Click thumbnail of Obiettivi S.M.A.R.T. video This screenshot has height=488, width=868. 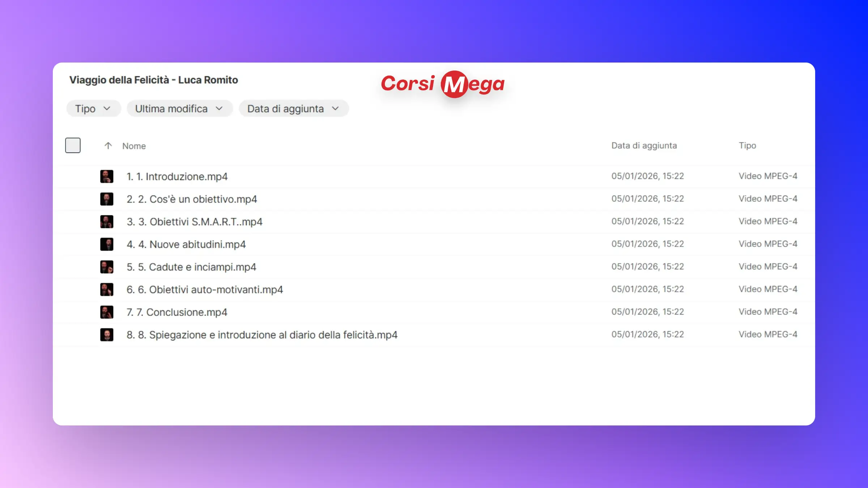pyautogui.click(x=107, y=222)
